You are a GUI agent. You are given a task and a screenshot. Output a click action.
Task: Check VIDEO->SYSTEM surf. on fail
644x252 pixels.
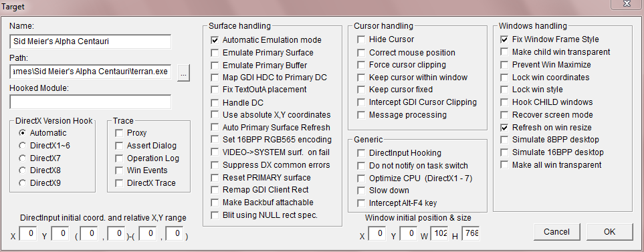pos(215,152)
